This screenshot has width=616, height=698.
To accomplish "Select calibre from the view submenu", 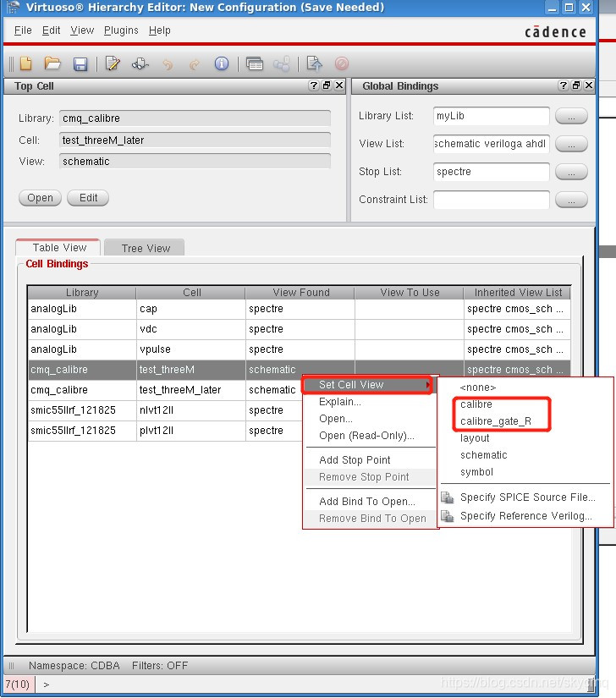I will point(476,404).
